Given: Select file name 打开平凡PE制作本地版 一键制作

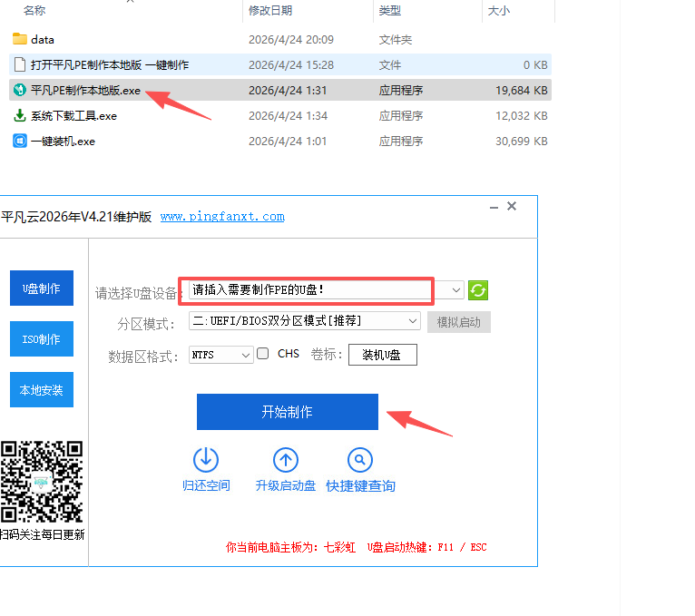Looking at the screenshot, I should [x=110, y=64].
